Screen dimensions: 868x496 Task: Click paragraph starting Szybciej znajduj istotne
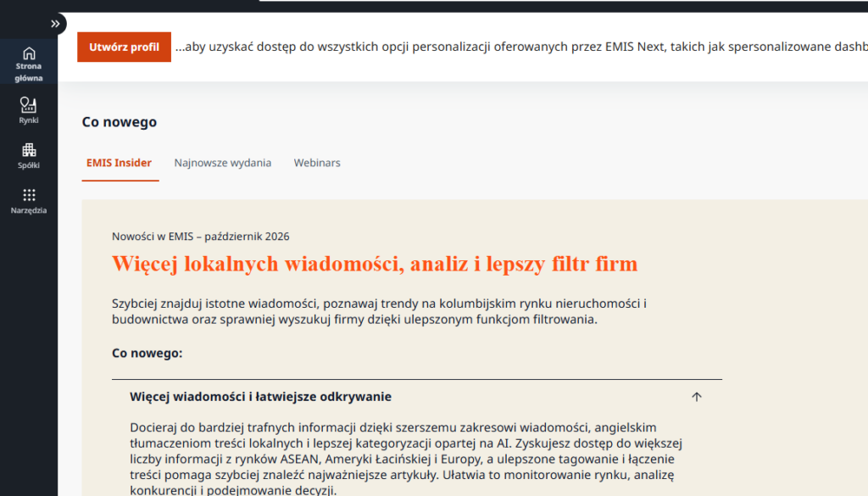point(379,311)
